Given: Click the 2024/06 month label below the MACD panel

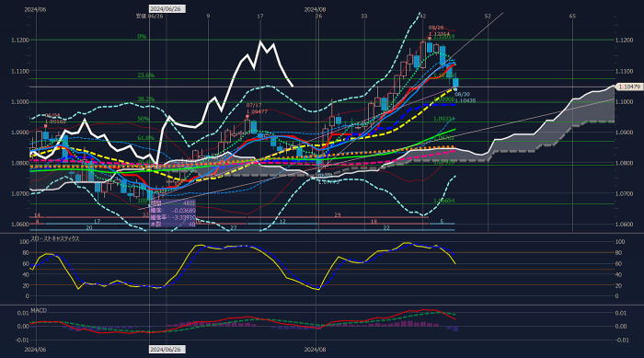Looking at the screenshot, I should click(35, 350).
